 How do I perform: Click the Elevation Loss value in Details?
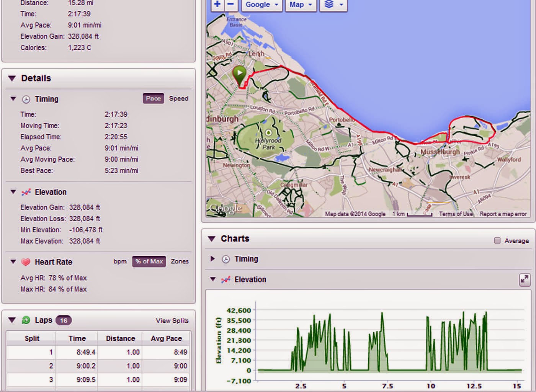coord(85,219)
